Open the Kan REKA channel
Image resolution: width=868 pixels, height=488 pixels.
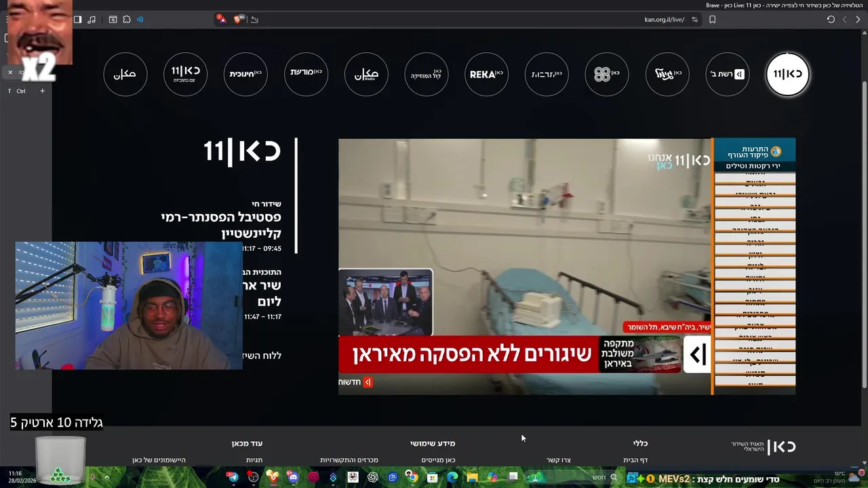tap(486, 74)
